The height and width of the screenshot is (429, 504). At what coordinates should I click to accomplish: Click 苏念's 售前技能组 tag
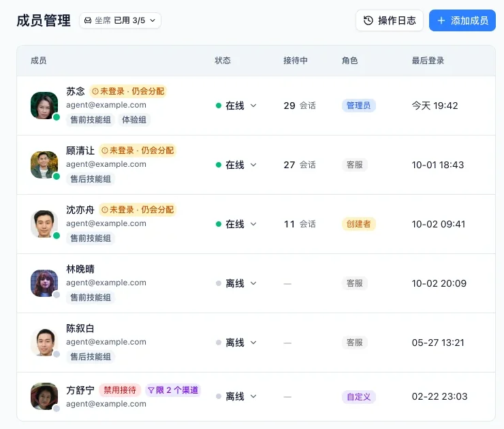click(x=91, y=120)
